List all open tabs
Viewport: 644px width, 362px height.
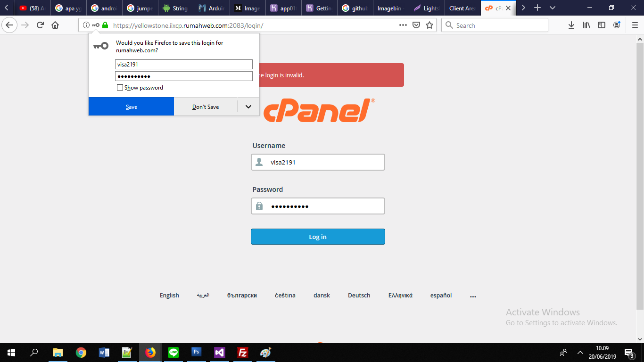pyautogui.click(x=553, y=8)
